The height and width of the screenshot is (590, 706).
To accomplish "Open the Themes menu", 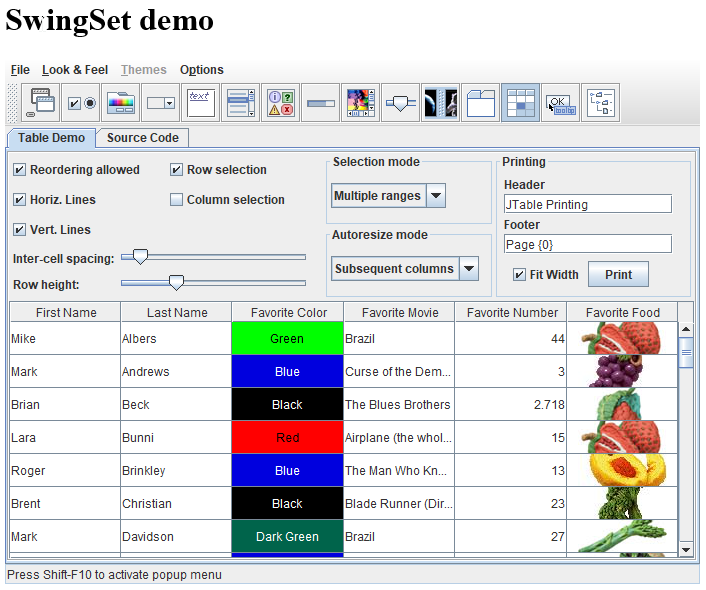I will (144, 70).
